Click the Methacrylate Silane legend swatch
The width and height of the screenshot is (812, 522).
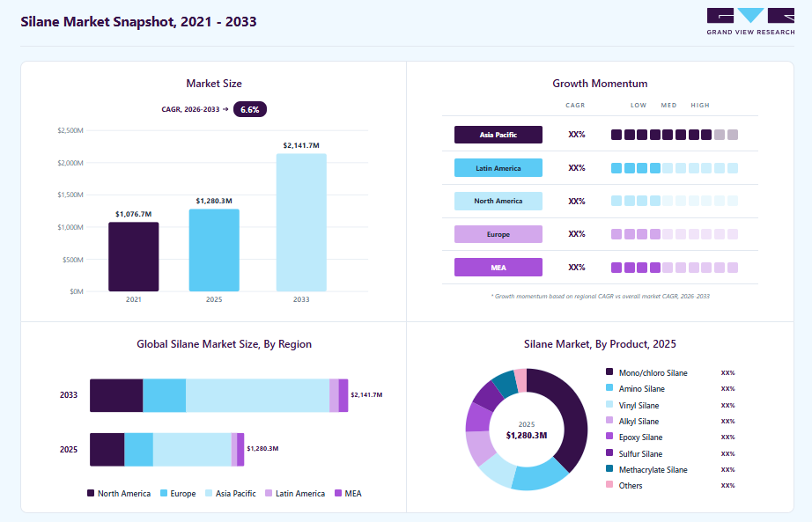tap(609, 468)
